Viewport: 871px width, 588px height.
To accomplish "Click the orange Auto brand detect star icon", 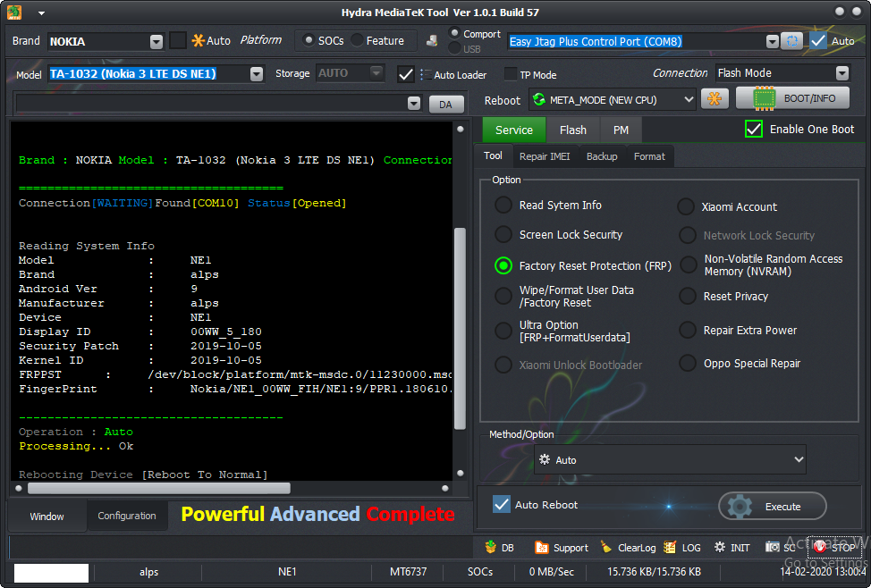I will (x=198, y=40).
